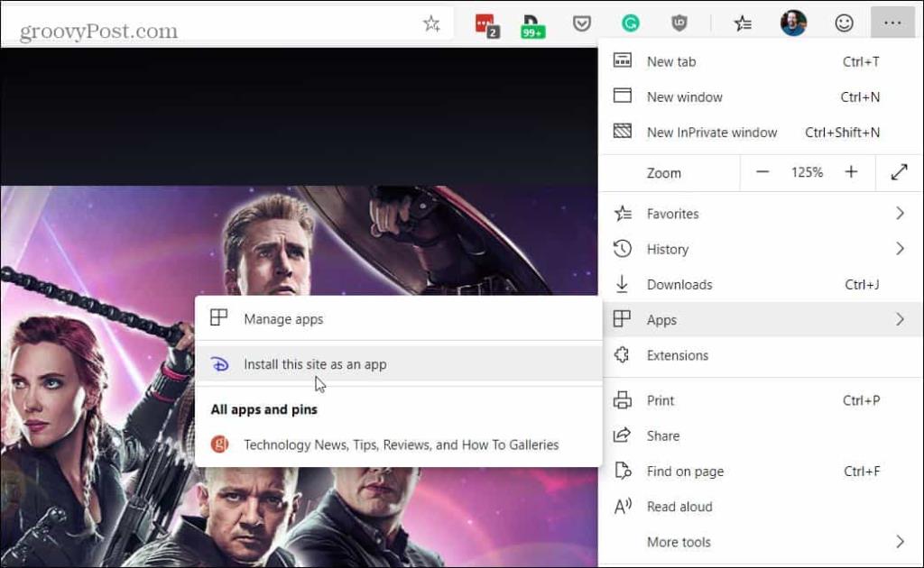Choose New InPrivate window
The width and height of the screenshot is (924, 568).
pos(761,132)
